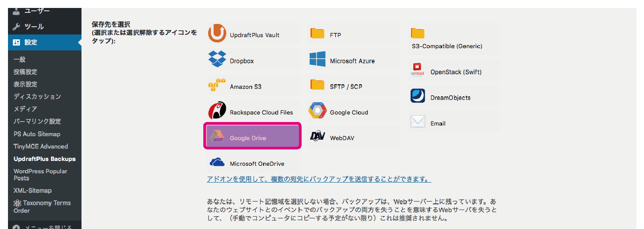The width and height of the screenshot is (644, 229).
Task: Select S3-Compatible (Generic) label
Action: [447, 46]
